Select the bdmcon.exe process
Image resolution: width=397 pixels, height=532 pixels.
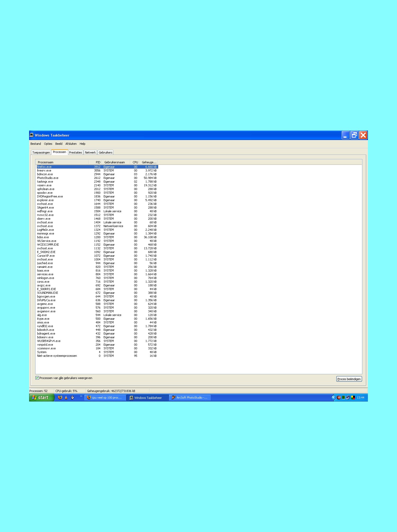(x=97, y=174)
